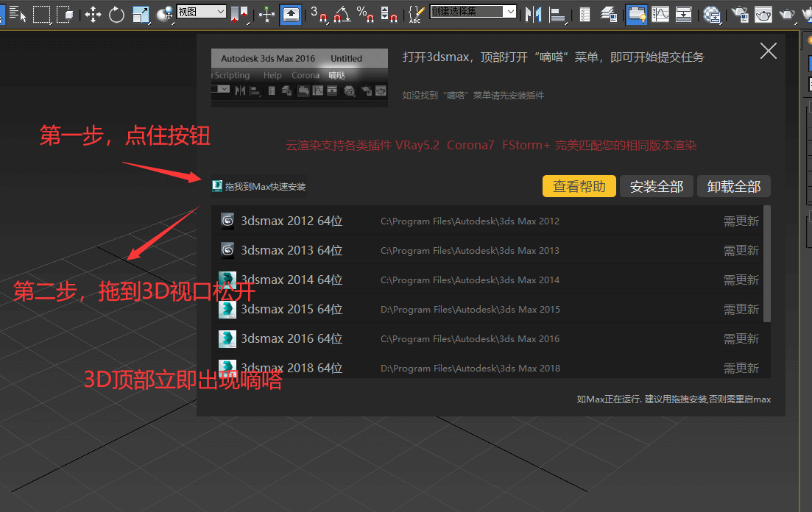The image size is (812, 512).
Task: Activate the Select and Rotate tool
Action: point(116,14)
